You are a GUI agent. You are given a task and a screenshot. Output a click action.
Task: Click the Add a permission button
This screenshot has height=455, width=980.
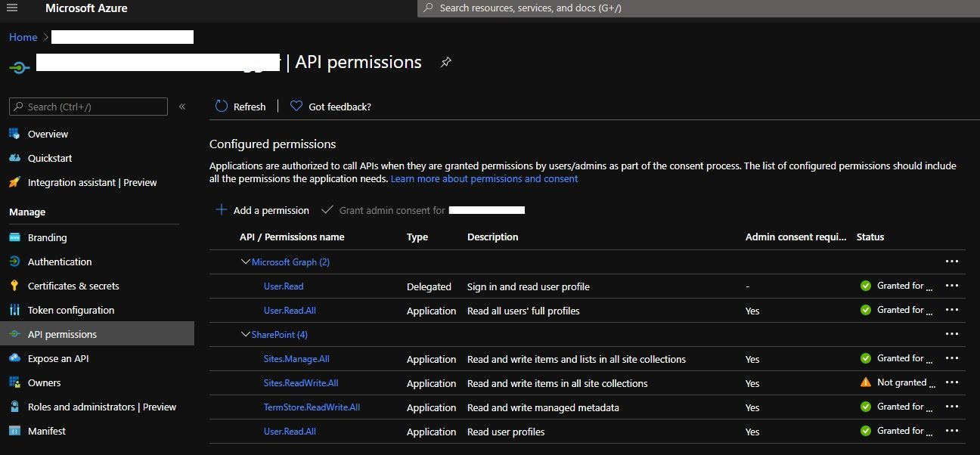pyautogui.click(x=262, y=210)
